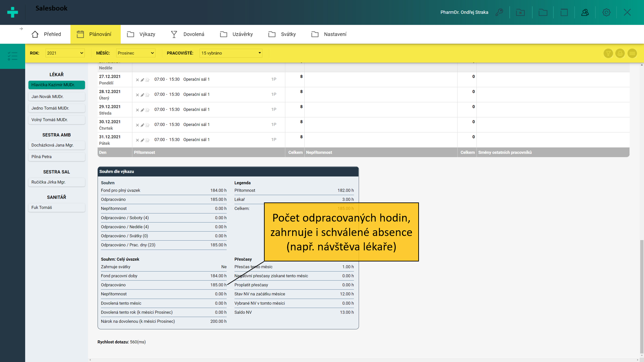Screen dimensions: 644x362
Task: Select Jan Novák MUDr. in doctor list
Action: [x=56, y=97]
